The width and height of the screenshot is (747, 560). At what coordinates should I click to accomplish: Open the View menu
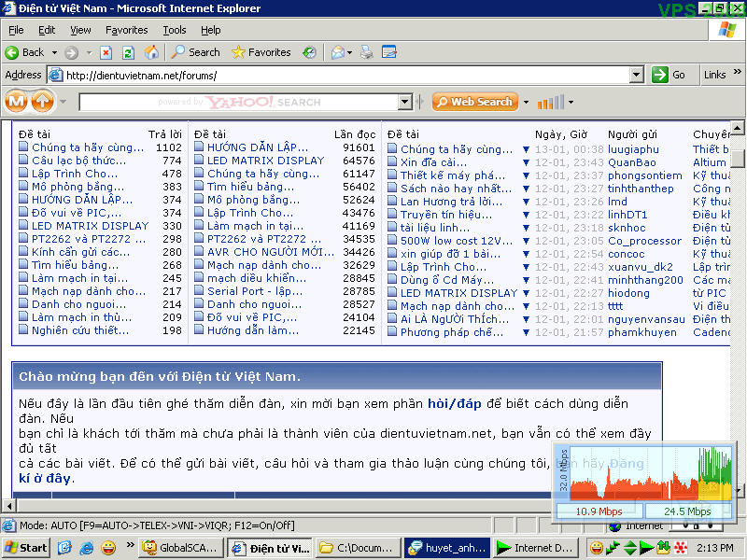pyautogui.click(x=80, y=30)
